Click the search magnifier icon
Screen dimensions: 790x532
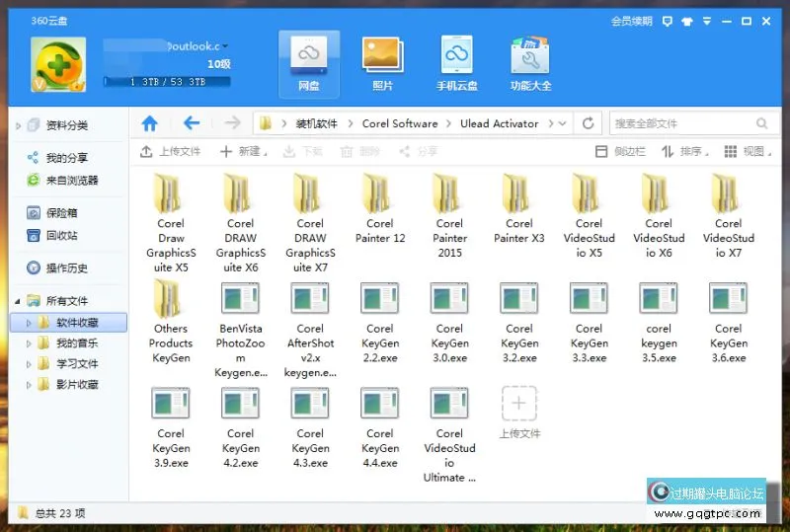(761, 123)
